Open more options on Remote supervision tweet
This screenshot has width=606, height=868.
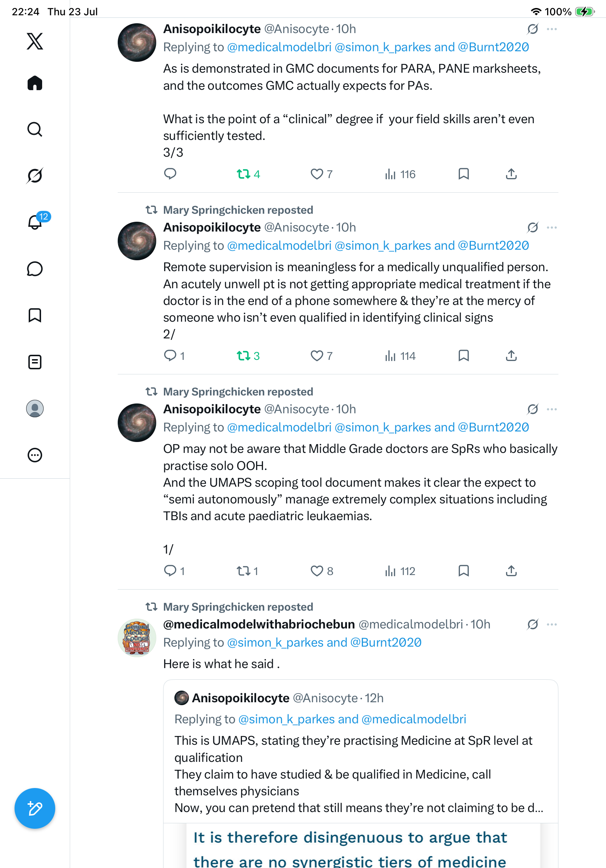coord(552,228)
